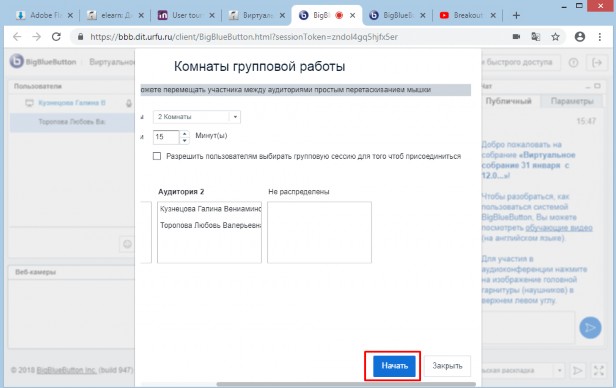
Task: Click the dialog's horizontal scrollbar
Action: [x=346, y=384]
